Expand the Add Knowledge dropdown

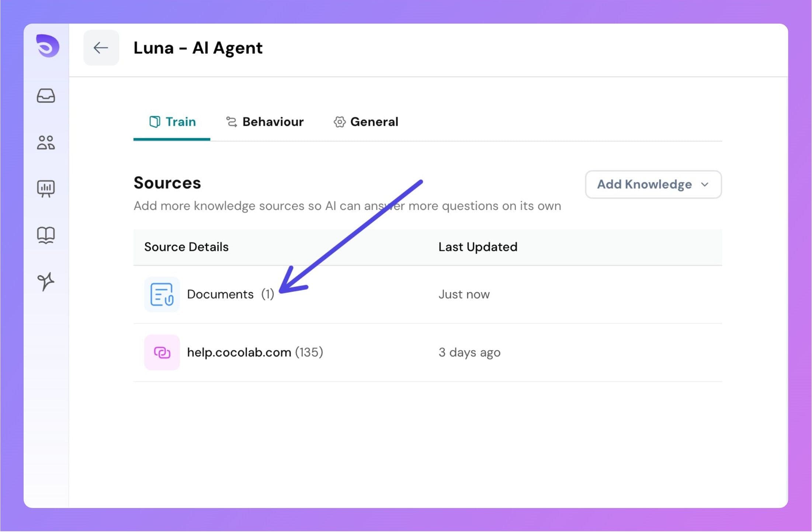pos(705,184)
